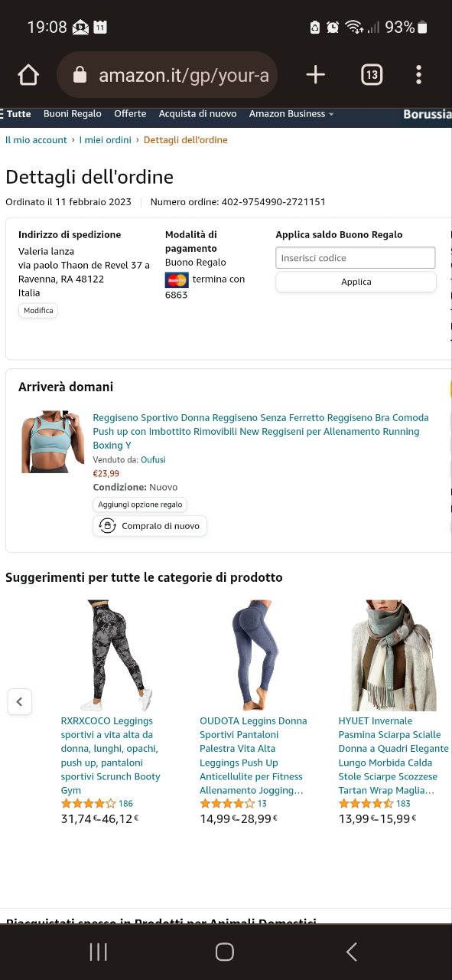The height and width of the screenshot is (980, 452).
Task: Click the Applica button
Action: pos(356,282)
